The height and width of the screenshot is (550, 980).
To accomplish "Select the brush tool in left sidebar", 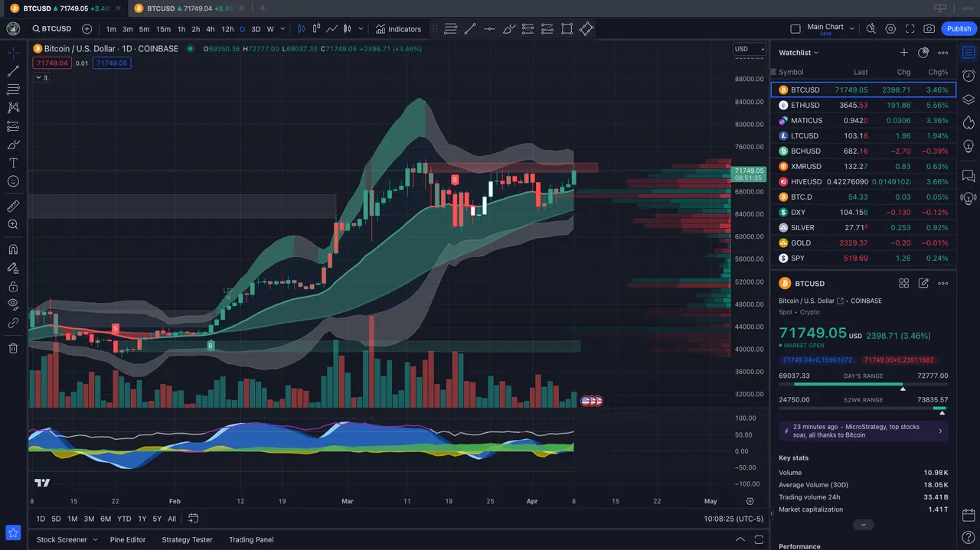I will tap(13, 145).
